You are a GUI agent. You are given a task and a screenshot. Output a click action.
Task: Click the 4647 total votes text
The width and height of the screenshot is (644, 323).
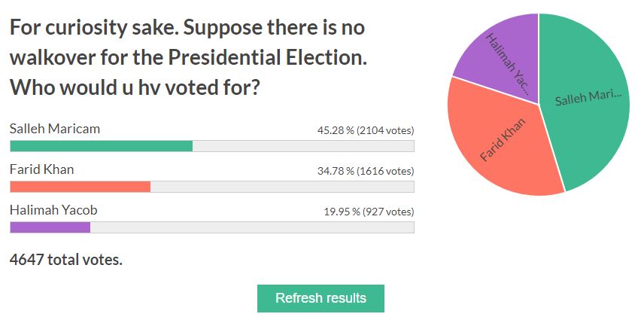pyautogui.click(x=66, y=260)
